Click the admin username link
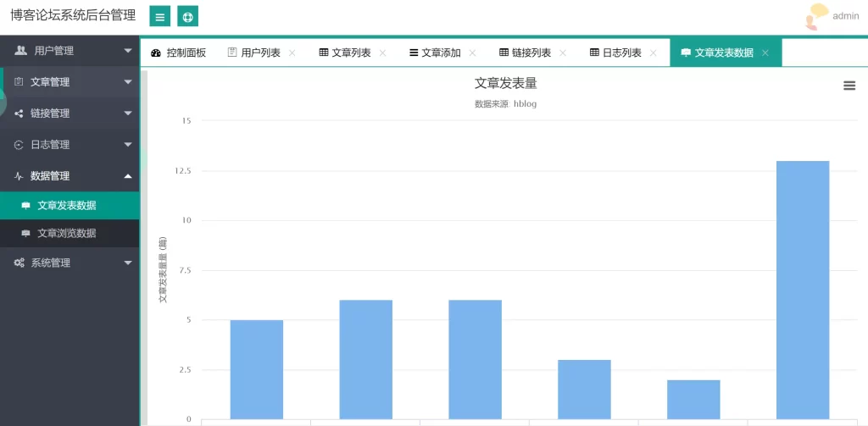The image size is (868, 426). tap(845, 16)
